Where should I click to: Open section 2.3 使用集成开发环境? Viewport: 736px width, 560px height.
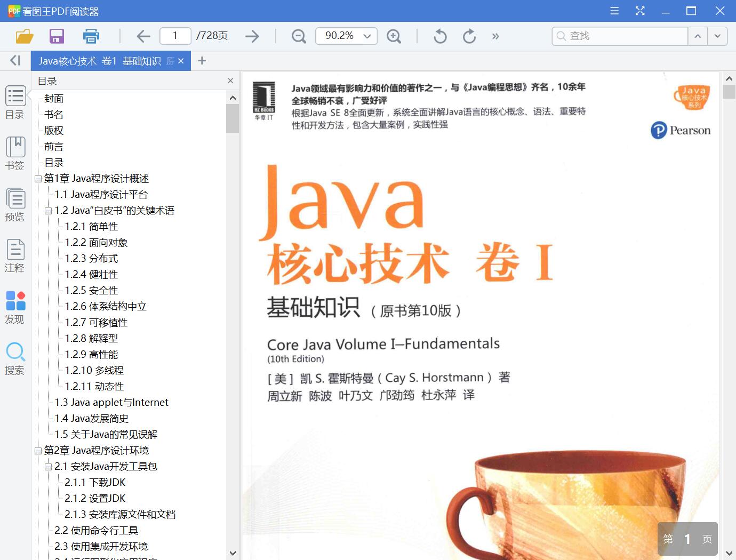tap(101, 547)
